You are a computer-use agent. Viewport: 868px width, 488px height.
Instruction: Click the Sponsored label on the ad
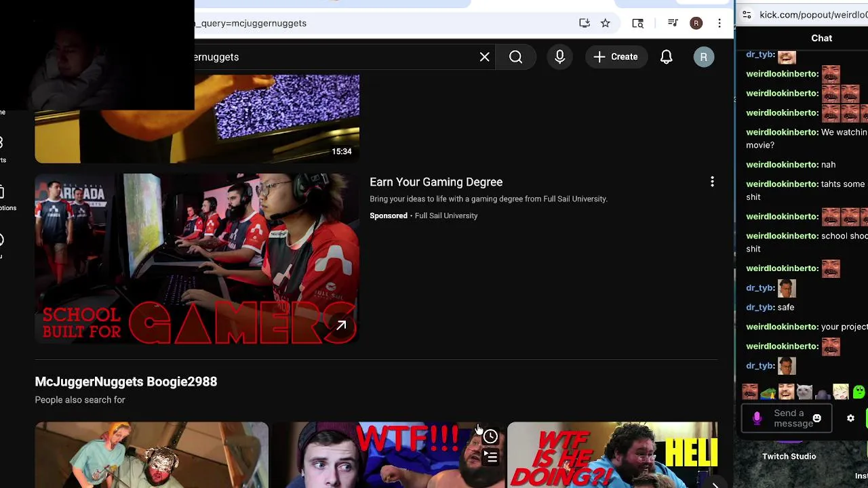pos(389,216)
